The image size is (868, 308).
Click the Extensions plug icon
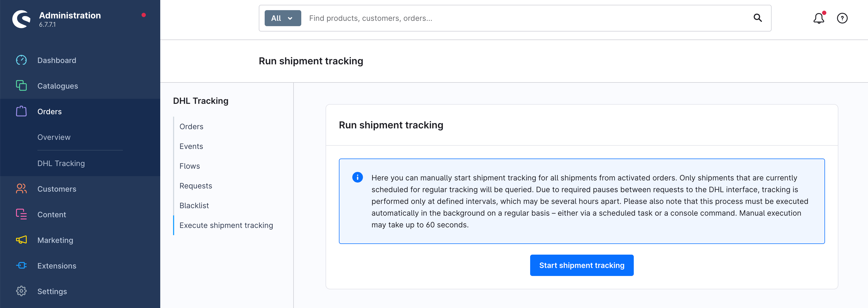coord(21,265)
